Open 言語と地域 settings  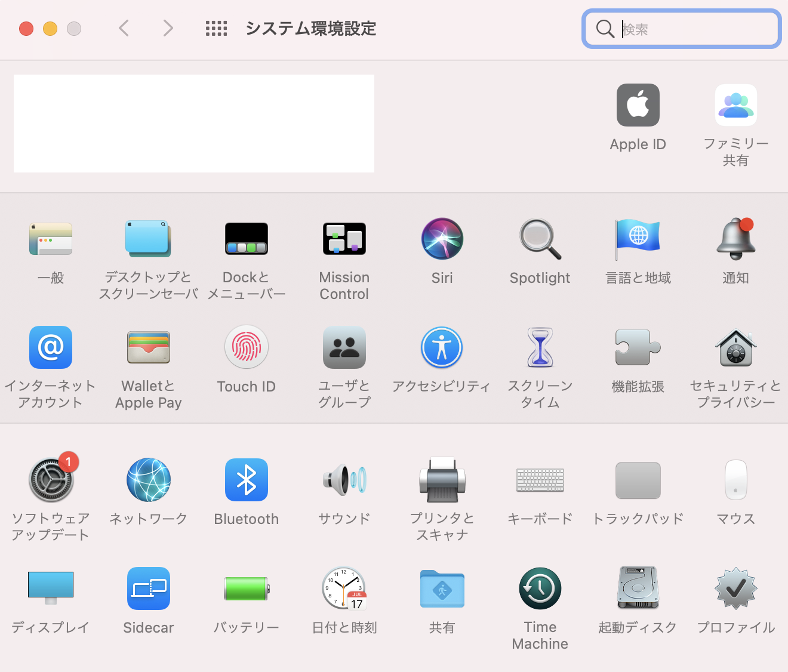click(x=638, y=239)
